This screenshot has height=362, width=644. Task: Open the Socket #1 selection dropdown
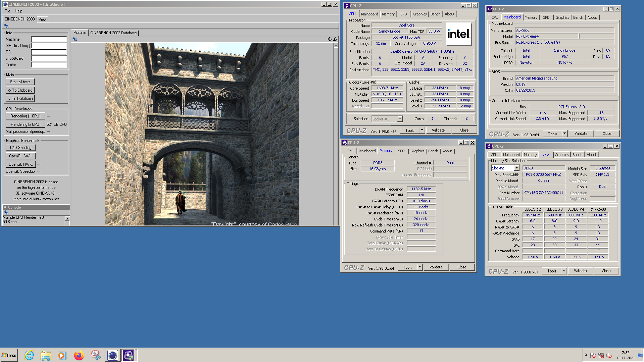click(400, 119)
